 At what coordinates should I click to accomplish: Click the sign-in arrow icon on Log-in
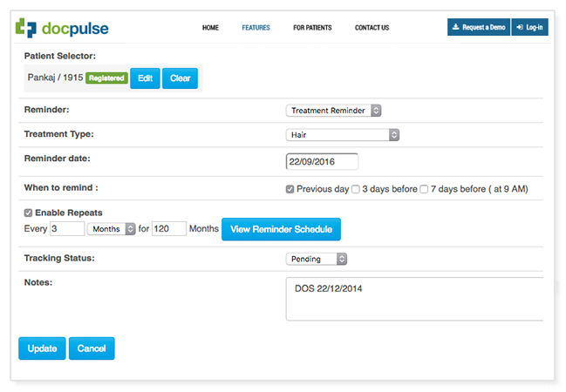point(520,27)
